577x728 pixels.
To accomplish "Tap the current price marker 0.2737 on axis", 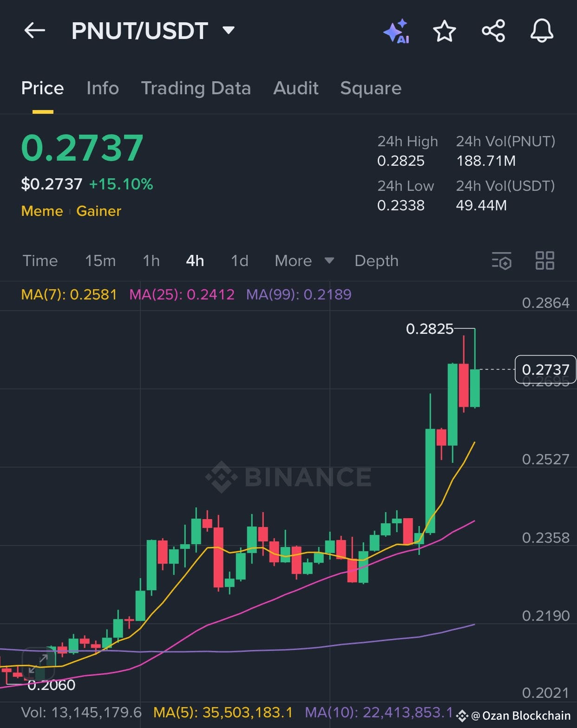I will [545, 370].
